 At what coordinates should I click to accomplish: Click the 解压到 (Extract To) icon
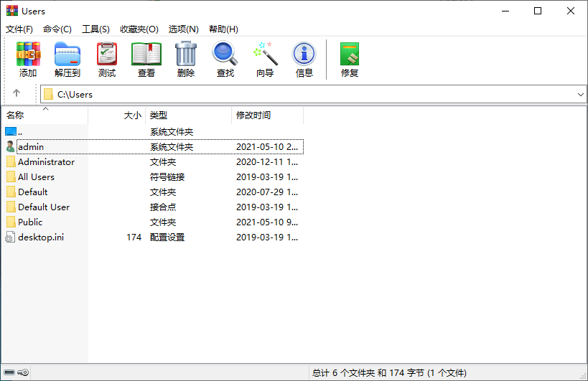[67, 59]
